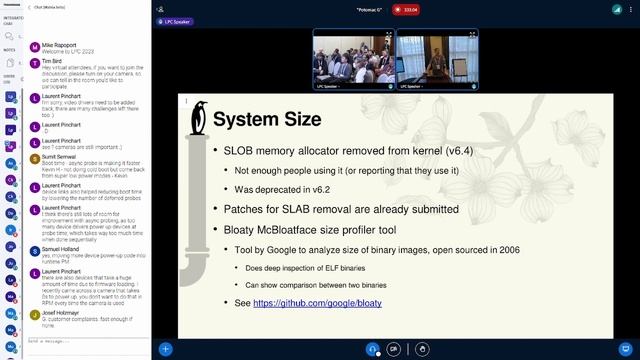Click 'Patches for SLAB removal' slide bullet
Viewport: 640px width, 360px height.
click(341, 209)
